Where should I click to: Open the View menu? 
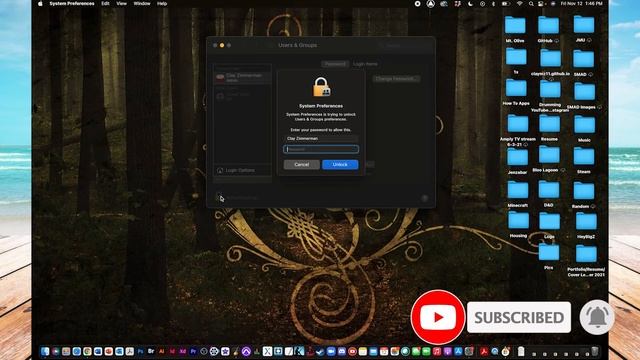(122, 3)
